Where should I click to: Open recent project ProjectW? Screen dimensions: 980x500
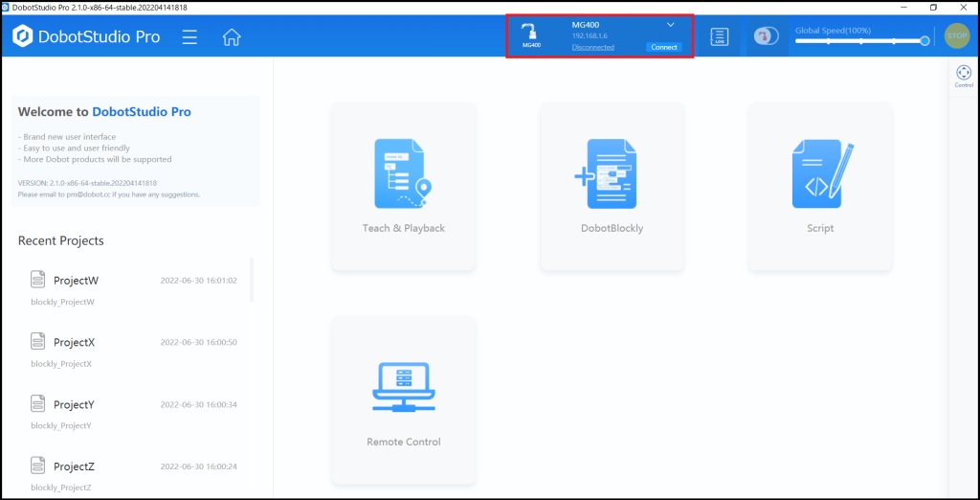[134, 288]
